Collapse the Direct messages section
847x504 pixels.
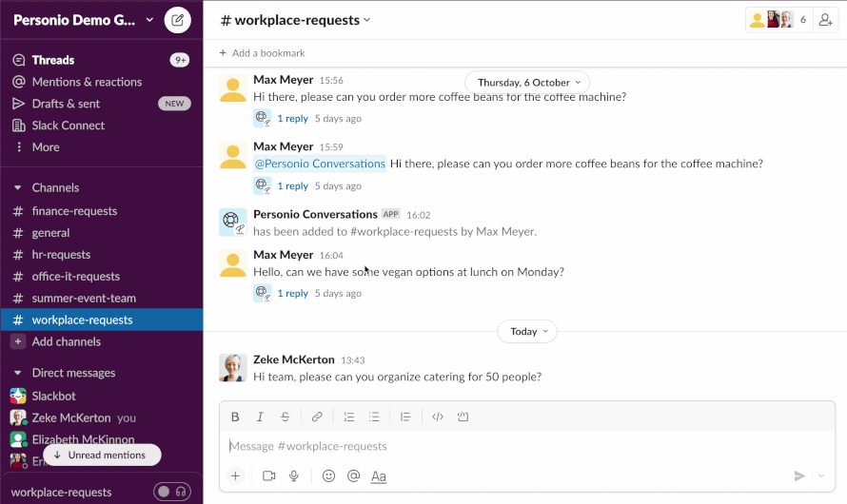tap(18, 373)
